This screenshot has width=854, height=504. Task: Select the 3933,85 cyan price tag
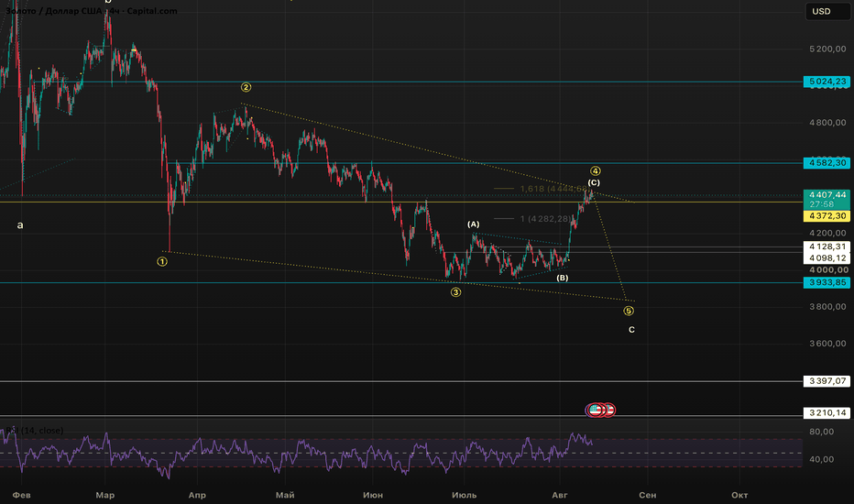click(827, 282)
